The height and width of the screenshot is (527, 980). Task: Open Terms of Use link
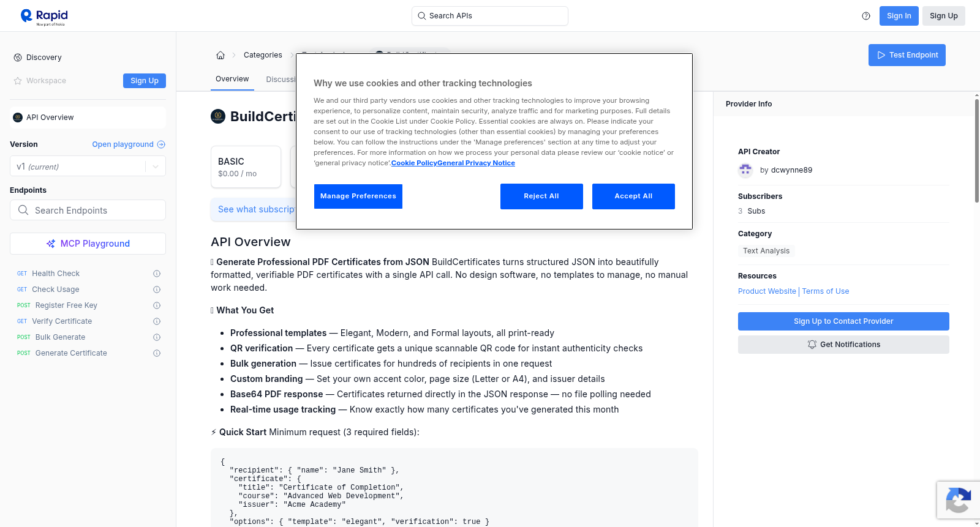pyautogui.click(x=826, y=291)
